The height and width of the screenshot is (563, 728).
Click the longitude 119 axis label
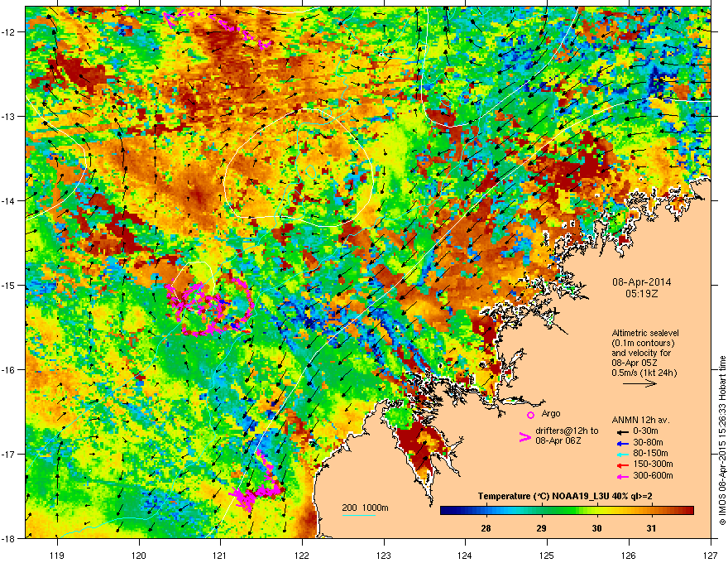click(57, 555)
